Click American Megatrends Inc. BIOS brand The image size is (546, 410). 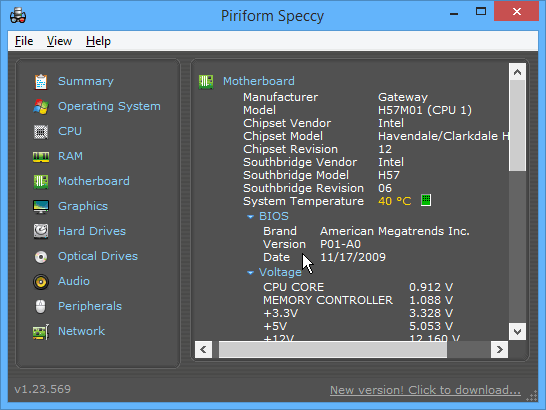tap(395, 231)
